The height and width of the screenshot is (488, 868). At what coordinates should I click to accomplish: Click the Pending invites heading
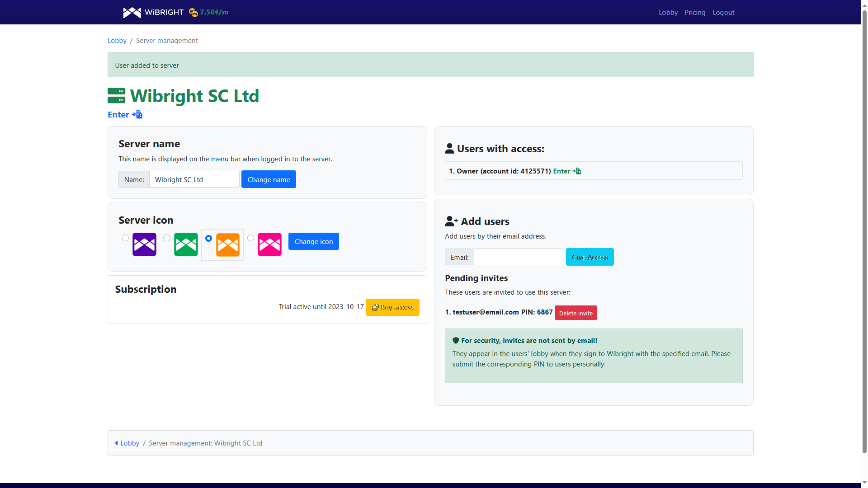pos(476,278)
